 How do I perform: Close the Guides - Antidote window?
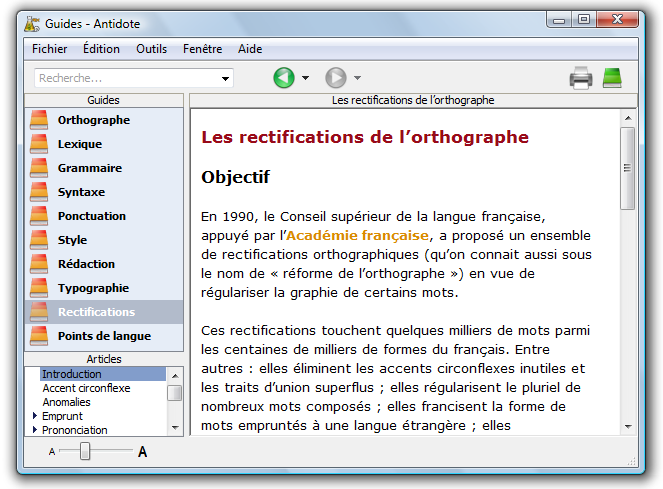click(617, 19)
